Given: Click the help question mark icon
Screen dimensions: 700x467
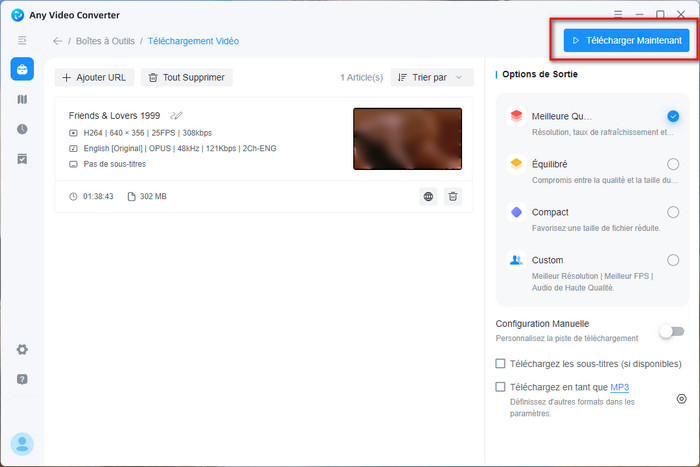Looking at the screenshot, I should click(x=22, y=379).
